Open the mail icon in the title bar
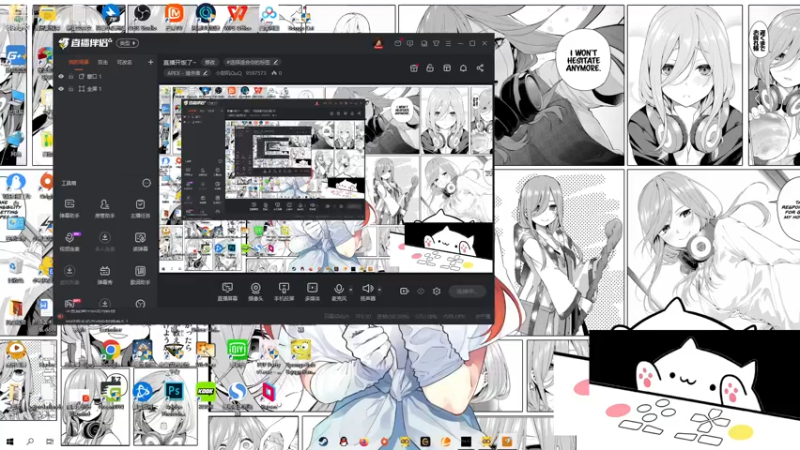 click(397, 43)
